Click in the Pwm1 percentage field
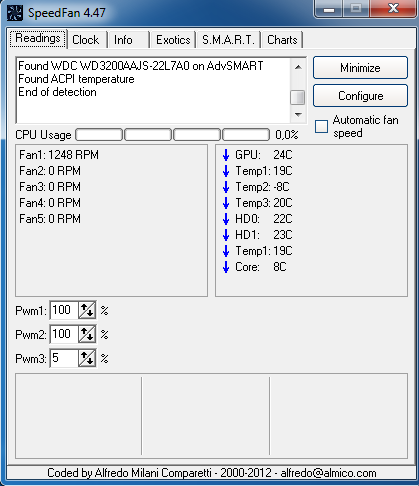 click(64, 310)
